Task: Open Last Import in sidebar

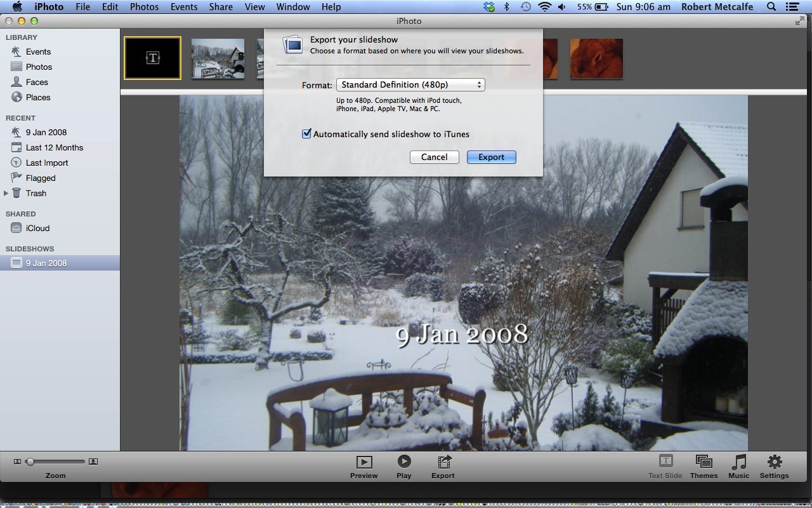Action: [46, 163]
